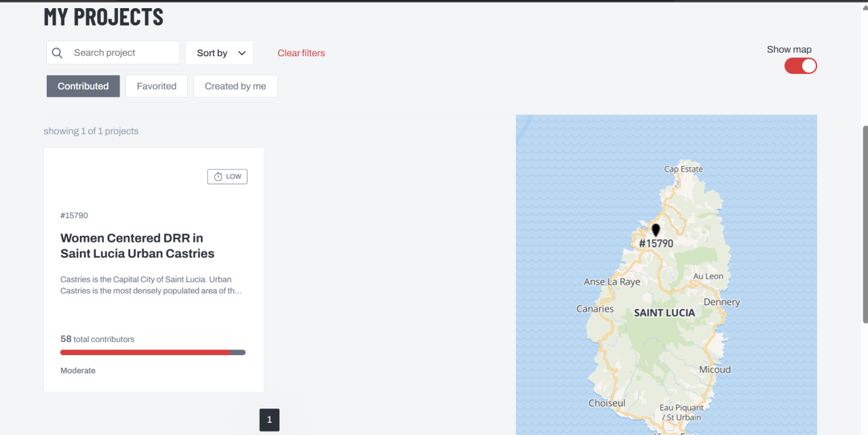Click the LOW priority badge

click(227, 177)
